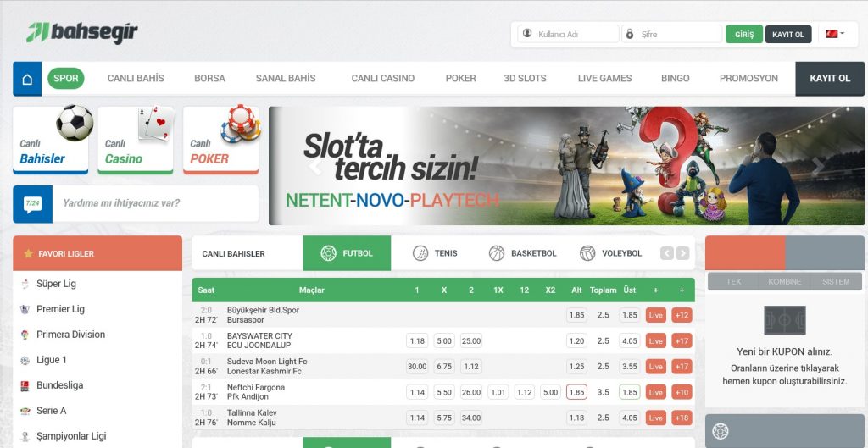Go to the home icon button
Viewport: 868px width, 448px height.
click(x=27, y=79)
